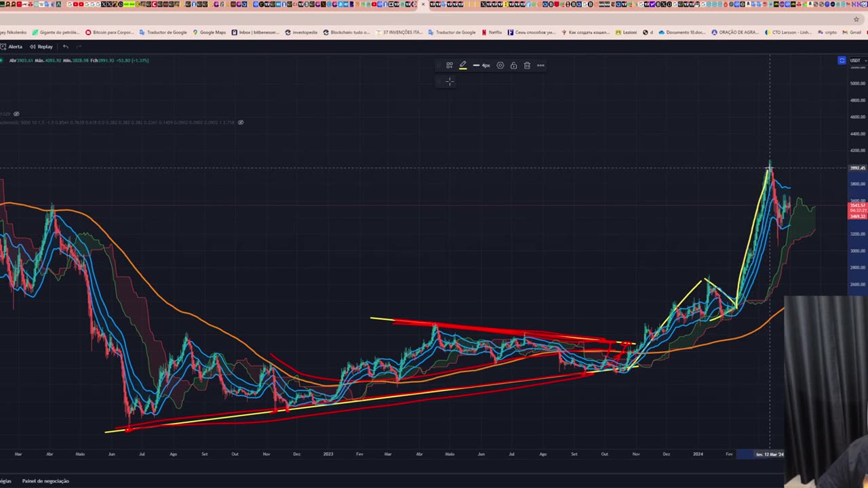Open CTO Larsson bookmark

[x=788, y=33]
